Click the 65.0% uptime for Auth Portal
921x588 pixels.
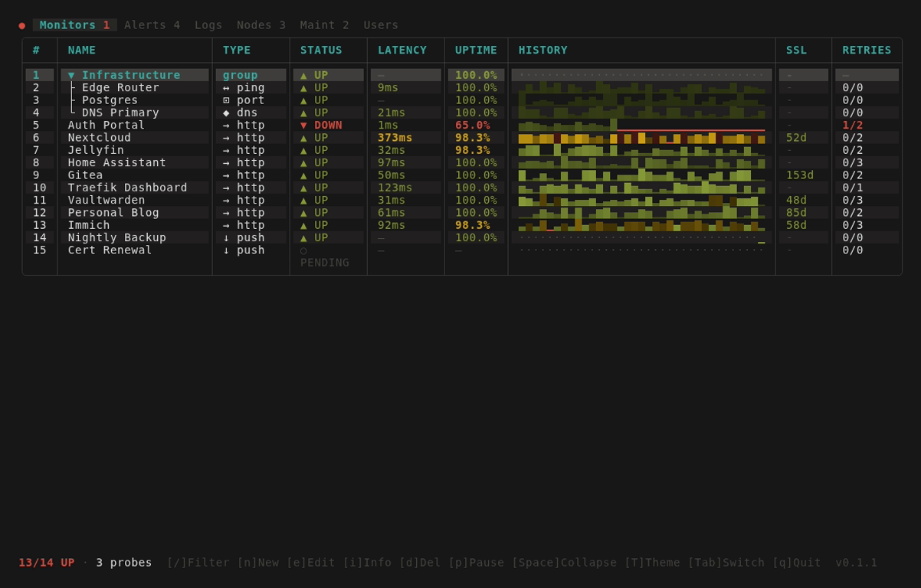point(473,125)
